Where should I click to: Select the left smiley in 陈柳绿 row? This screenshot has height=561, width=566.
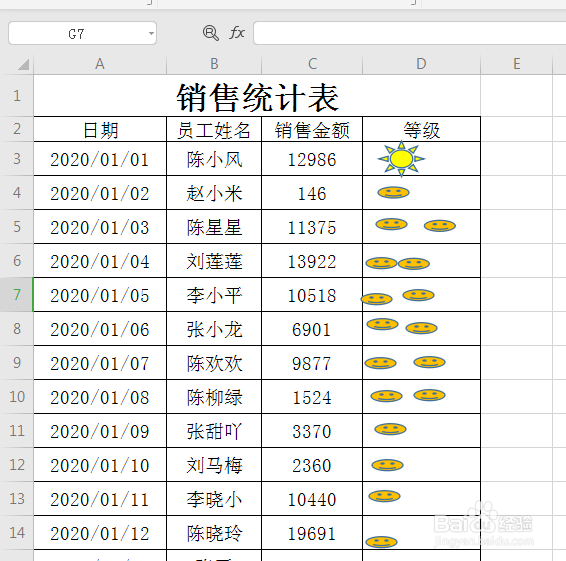click(x=386, y=396)
